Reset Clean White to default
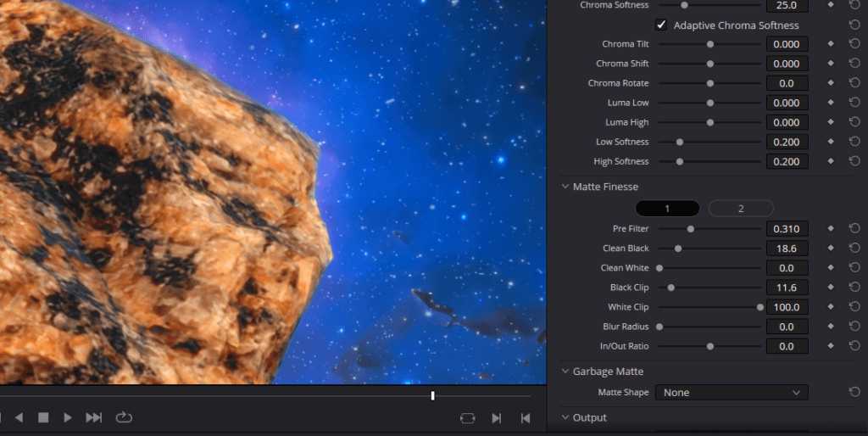868x436 pixels. point(854,267)
